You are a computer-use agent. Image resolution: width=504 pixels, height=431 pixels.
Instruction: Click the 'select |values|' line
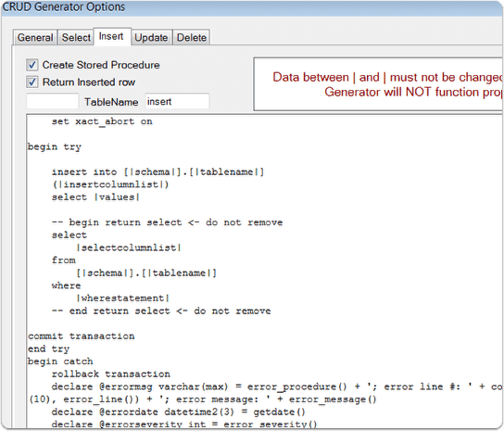click(x=95, y=197)
